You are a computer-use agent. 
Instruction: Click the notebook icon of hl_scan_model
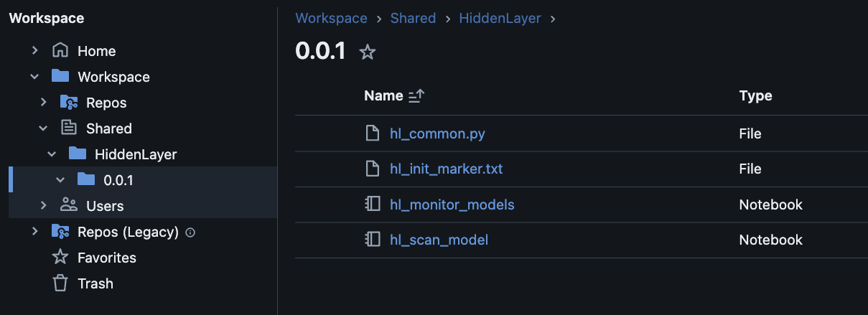point(372,240)
